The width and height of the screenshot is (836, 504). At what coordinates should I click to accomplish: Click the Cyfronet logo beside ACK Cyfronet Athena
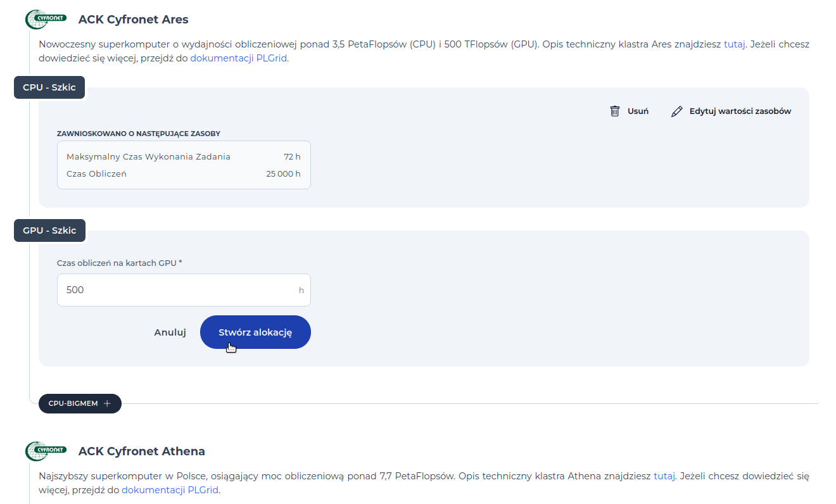(x=46, y=451)
